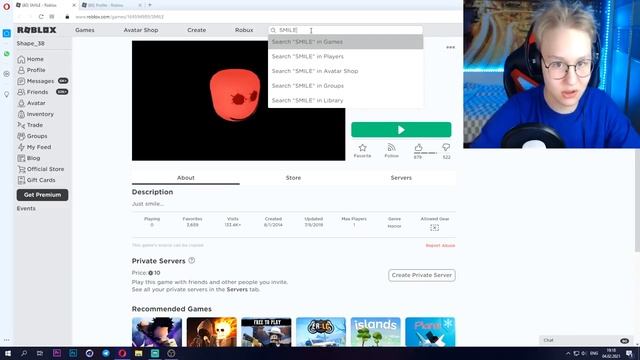This screenshot has width=640, height=360.
Task: Click the search magnifier icon
Action: tap(273, 30)
